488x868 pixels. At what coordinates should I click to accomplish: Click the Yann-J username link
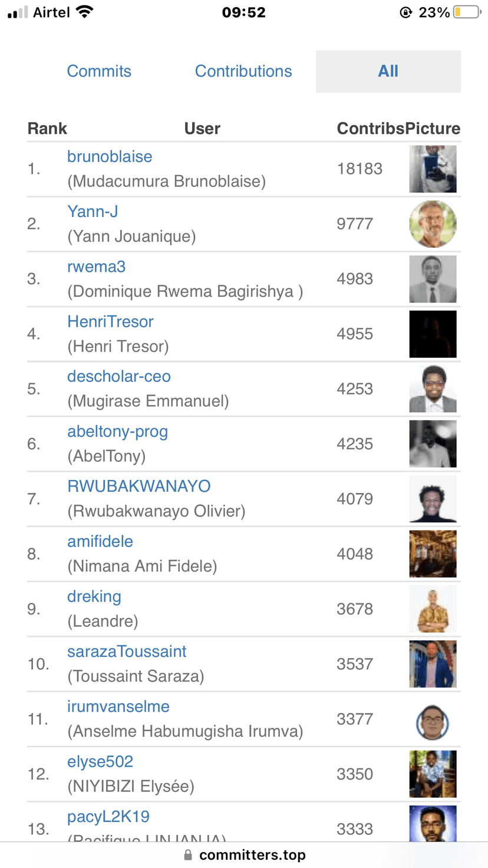coord(93,212)
